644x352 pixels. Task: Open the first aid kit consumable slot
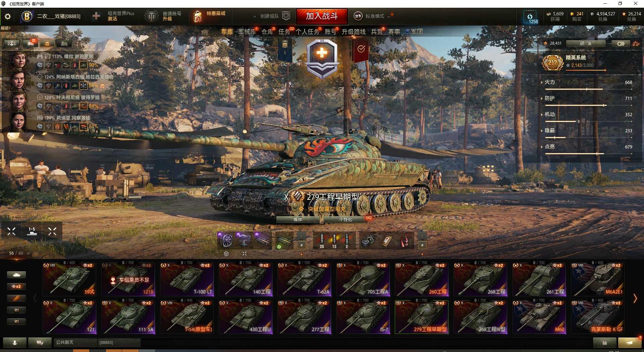pos(386,241)
